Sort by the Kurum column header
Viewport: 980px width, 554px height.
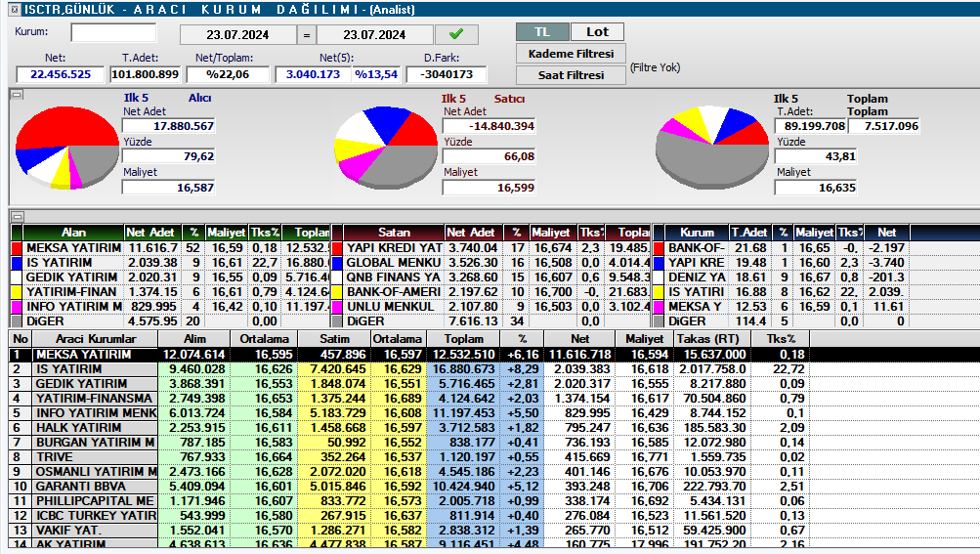tap(697, 233)
